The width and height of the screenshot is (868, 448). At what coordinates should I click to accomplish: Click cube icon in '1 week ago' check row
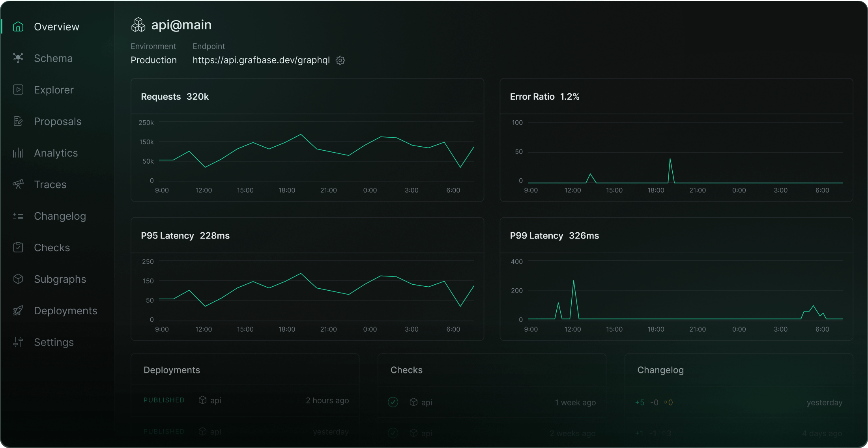click(413, 402)
